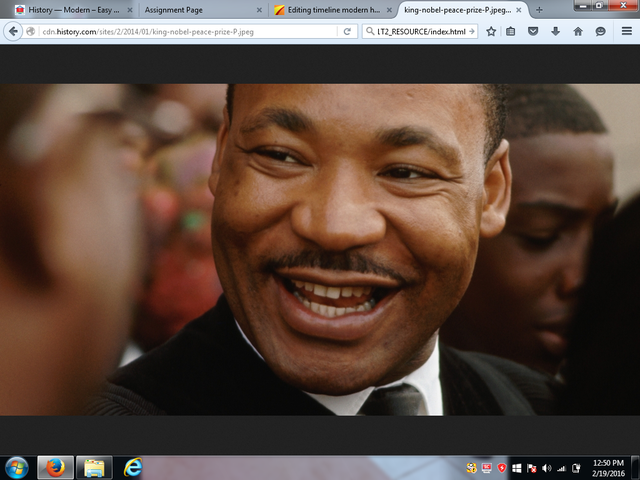Open the Firefox hamburger menu
Screen dimensions: 640x480
tap(627, 31)
